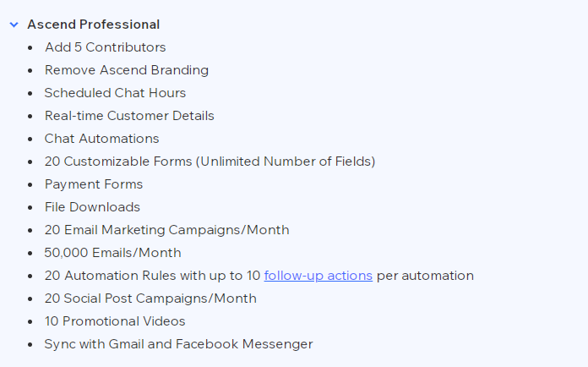Screen dimensions: 588x367
Task: Open the follow-up actions link
Action: (318, 276)
